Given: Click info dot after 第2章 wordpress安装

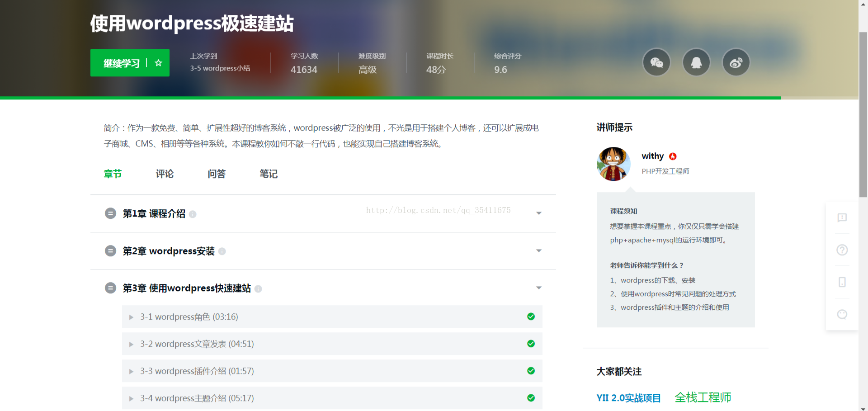Looking at the screenshot, I should [x=222, y=251].
